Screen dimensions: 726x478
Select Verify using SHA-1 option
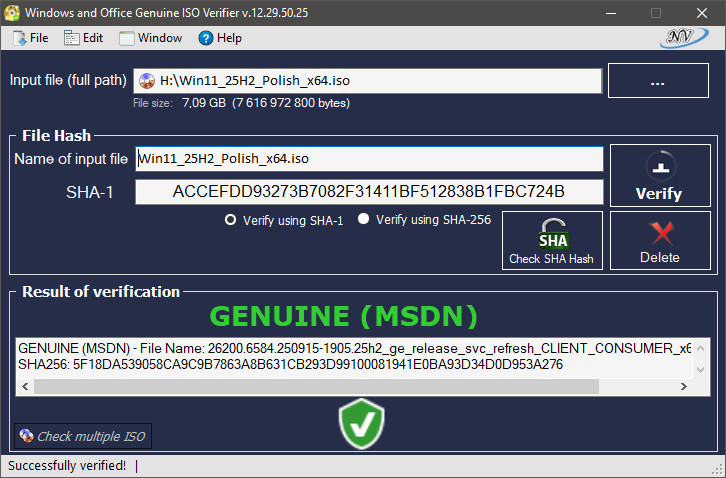tap(284, 220)
